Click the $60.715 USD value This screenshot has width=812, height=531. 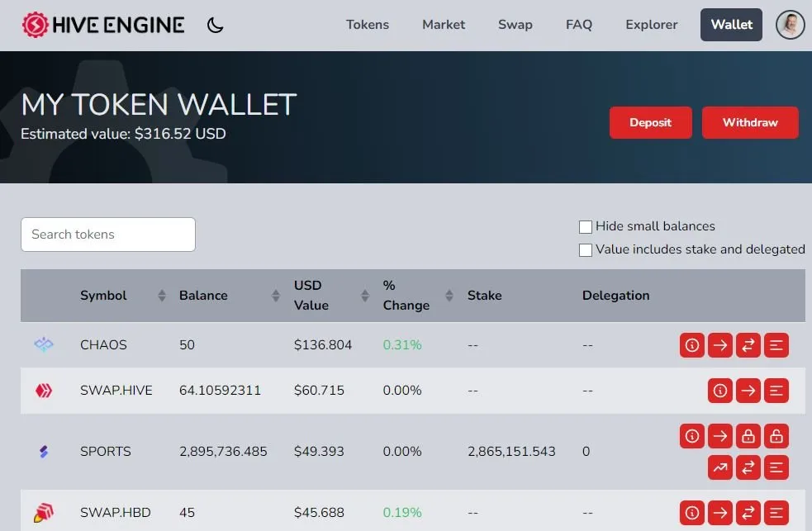click(319, 391)
